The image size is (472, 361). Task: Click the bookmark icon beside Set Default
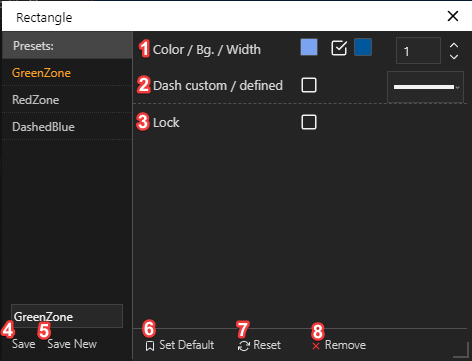(x=150, y=346)
